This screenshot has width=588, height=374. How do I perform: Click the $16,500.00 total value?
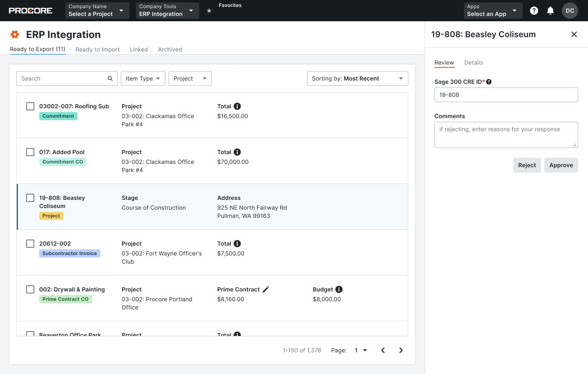pos(233,116)
